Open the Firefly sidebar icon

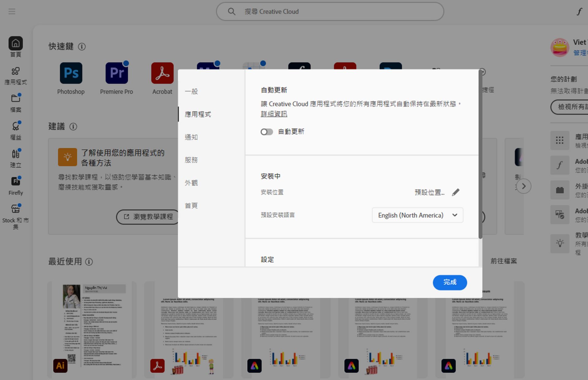point(16,181)
